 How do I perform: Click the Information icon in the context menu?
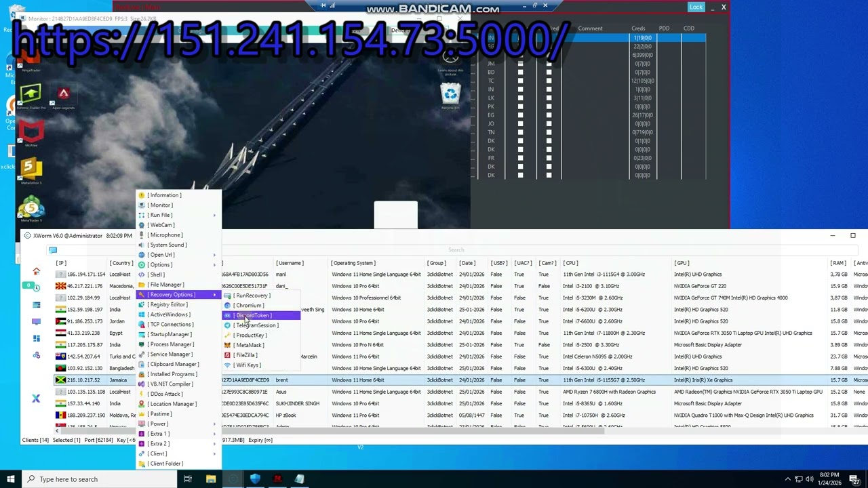[x=142, y=195]
